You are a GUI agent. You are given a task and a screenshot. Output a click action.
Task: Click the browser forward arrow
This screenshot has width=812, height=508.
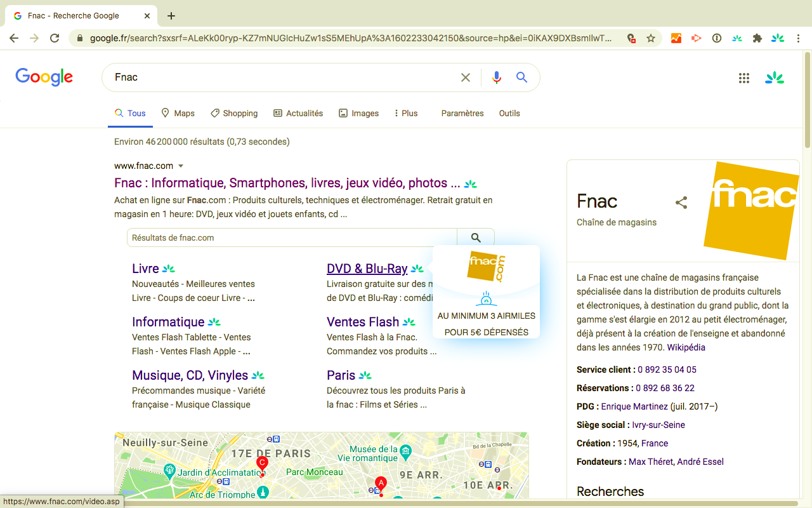point(34,38)
